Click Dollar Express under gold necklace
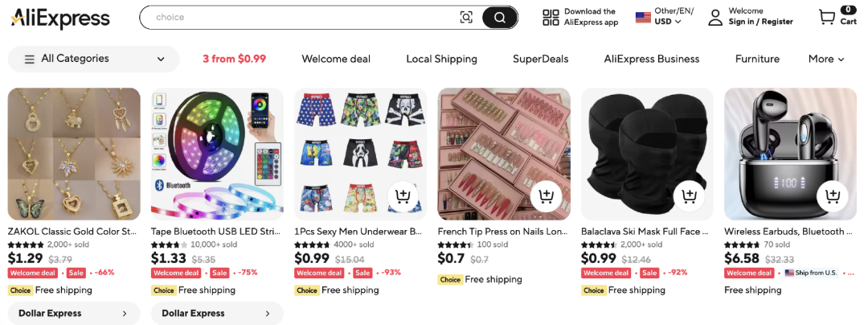The width and height of the screenshot is (868, 325). [74, 313]
